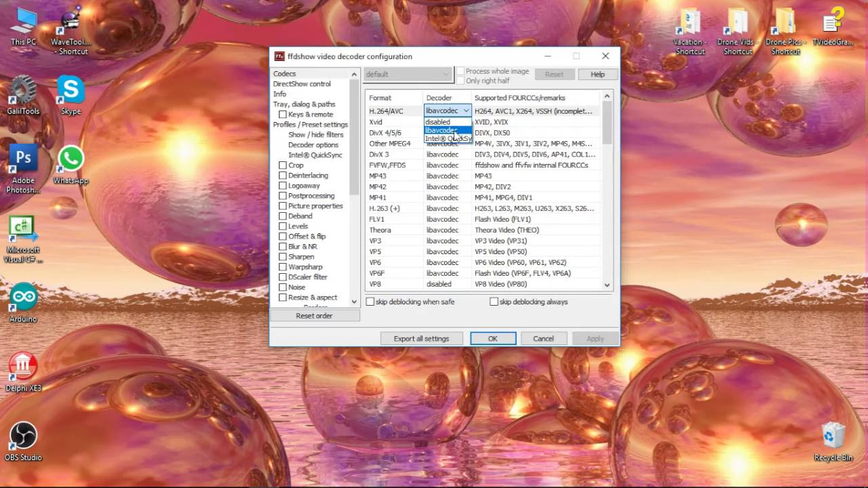Click settings tree scroll up arrow
This screenshot has height=488, width=868.
[354, 75]
